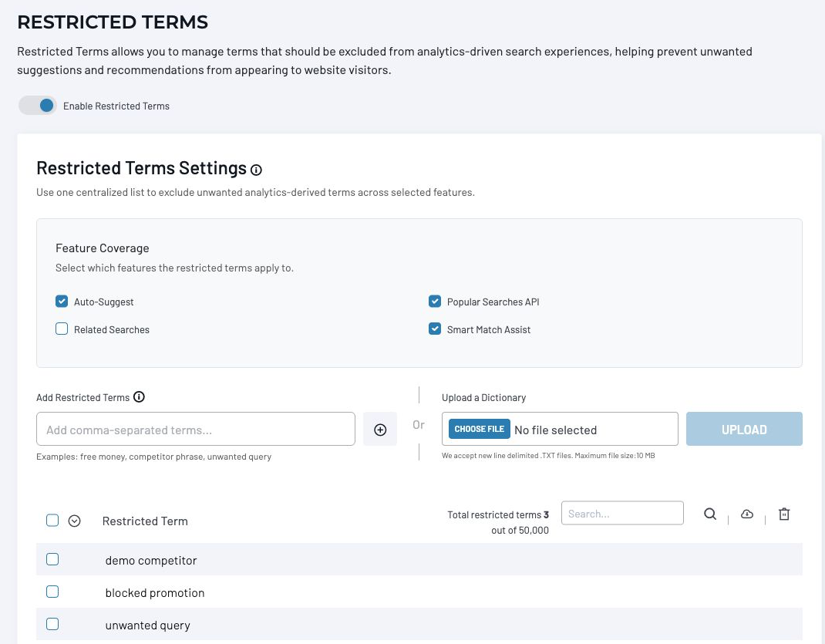Toggle the Enable Restricted Terms switch
Viewport: 825px width, 644px height.
coord(37,106)
